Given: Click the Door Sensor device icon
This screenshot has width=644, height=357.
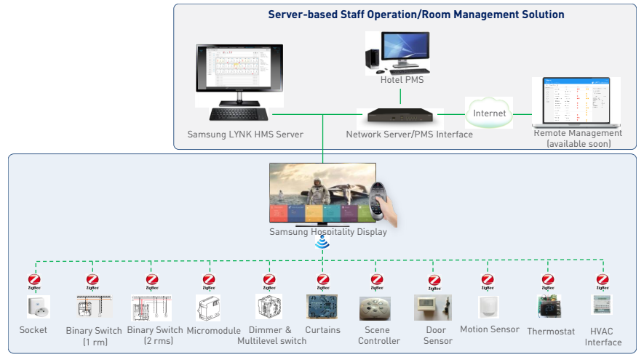Looking at the screenshot, I should coord(434,308).
